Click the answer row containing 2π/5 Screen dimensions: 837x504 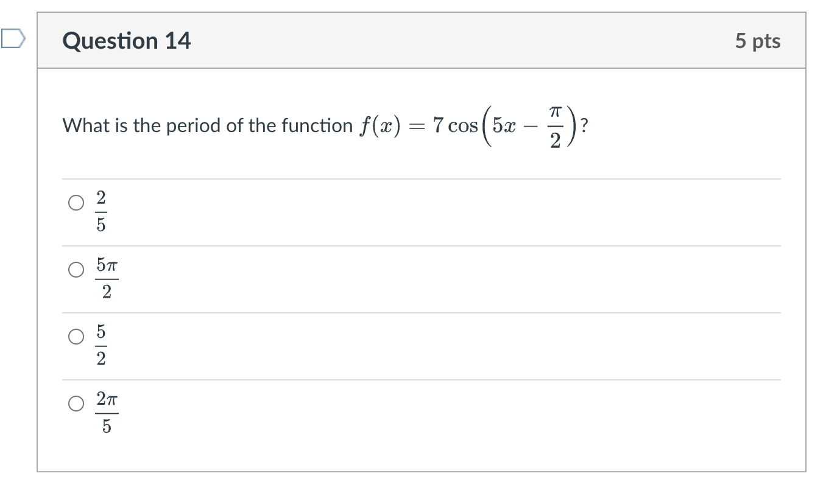tap(366, 412)
